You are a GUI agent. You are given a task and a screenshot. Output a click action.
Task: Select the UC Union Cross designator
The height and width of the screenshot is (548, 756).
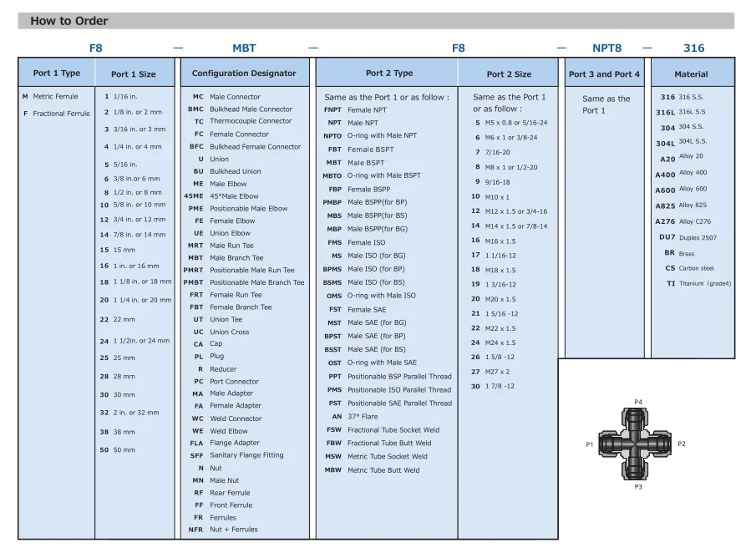pos(221,332)
